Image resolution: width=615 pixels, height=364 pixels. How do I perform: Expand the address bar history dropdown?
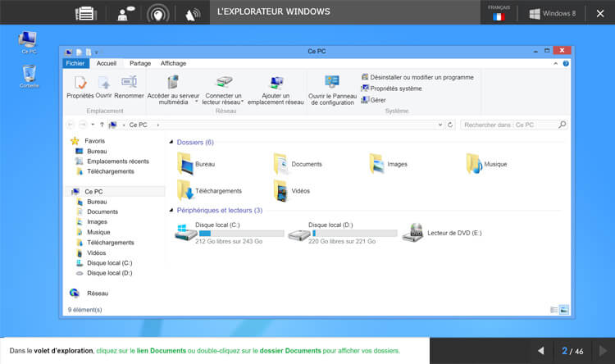pos(440,125)
